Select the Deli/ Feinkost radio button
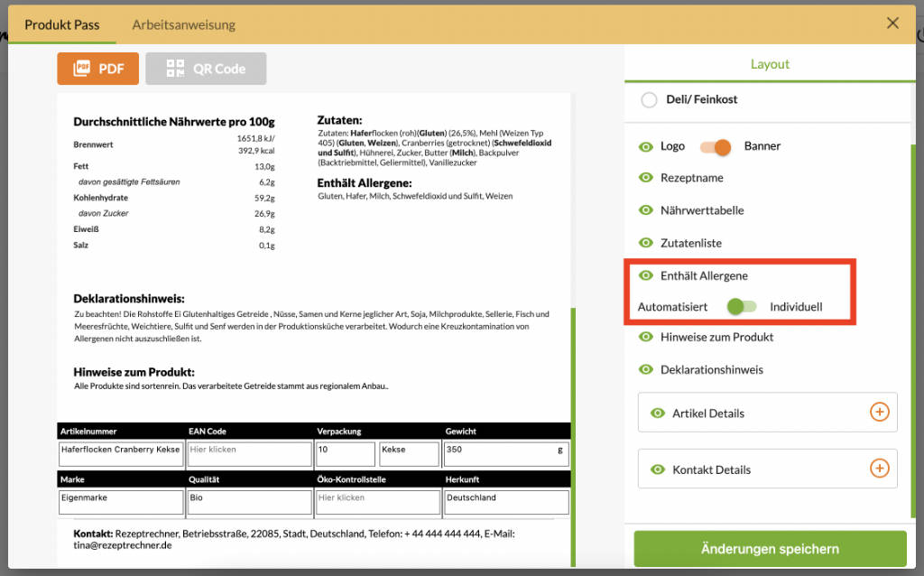 coord(649,100)
